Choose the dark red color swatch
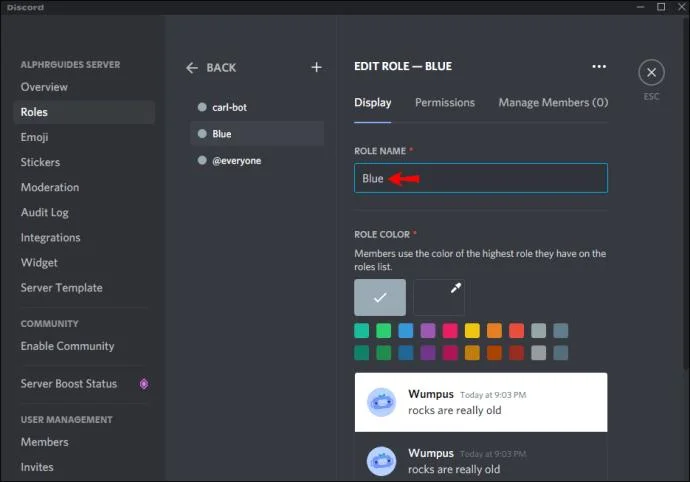 coord(517,353)
